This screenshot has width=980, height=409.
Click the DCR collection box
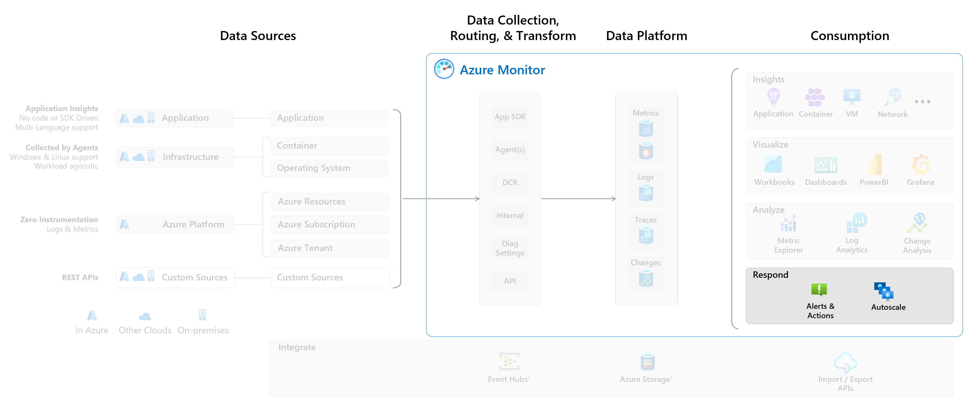coord(510,183)
